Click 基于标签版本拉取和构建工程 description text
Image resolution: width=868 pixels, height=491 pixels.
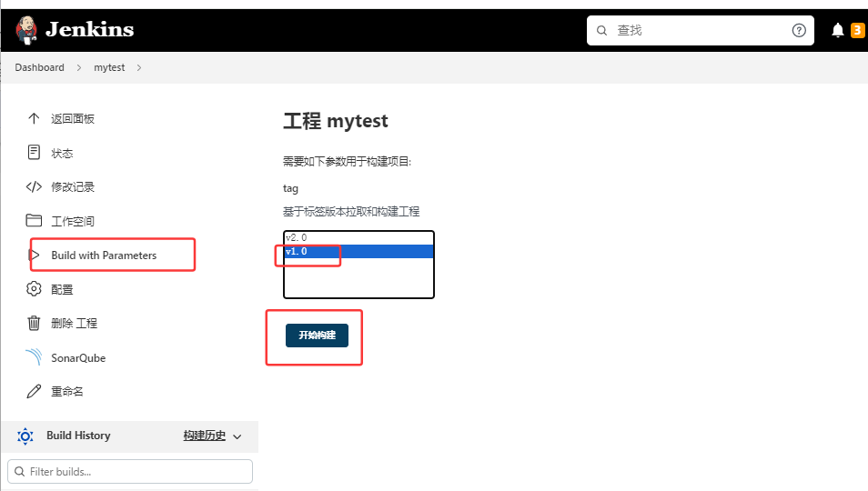click(x=351, y=211)
